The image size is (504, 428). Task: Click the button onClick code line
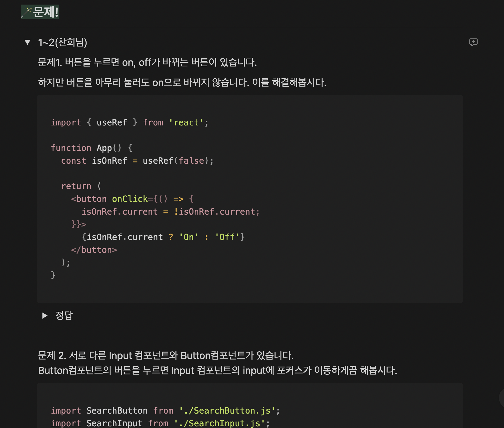[x=132, y=199]
